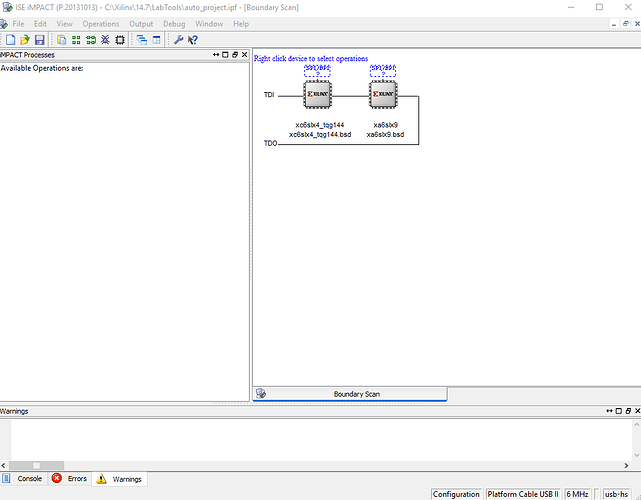This screenshot has height=500, width=641.
Task: Open the Operations menu
Action: [101, 24]
